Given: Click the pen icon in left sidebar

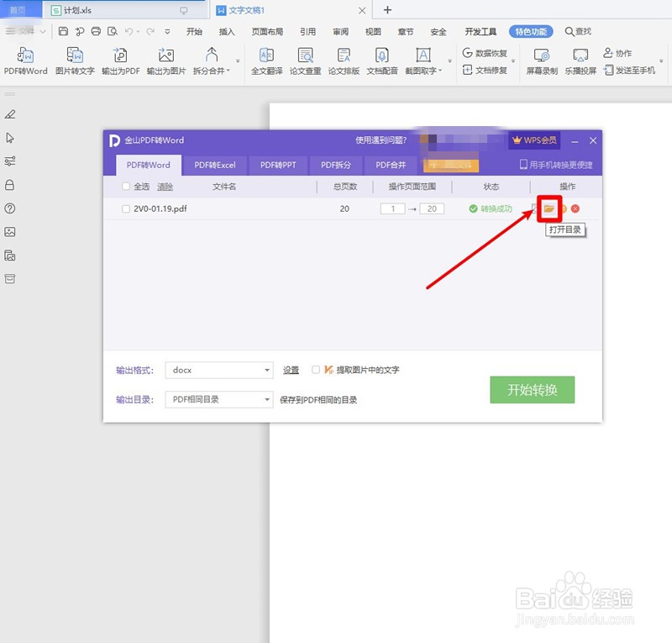Looking at the screenshot, I should tap(10, 114).
